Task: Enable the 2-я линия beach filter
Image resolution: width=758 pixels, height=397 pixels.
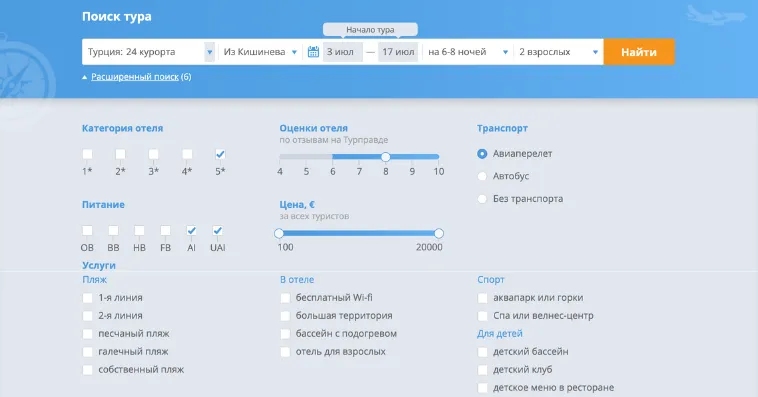Action: coord(87,316)
